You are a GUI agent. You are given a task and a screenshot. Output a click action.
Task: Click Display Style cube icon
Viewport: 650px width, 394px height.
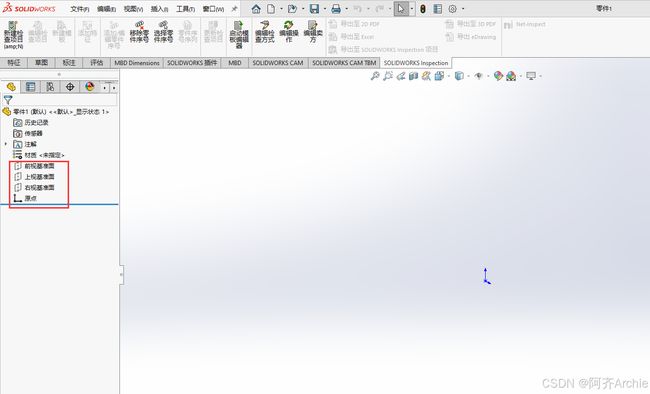(459, 76)
